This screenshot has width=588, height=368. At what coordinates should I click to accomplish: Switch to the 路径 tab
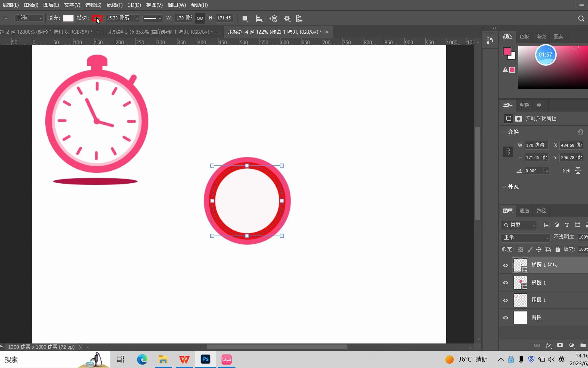[541, 211]
